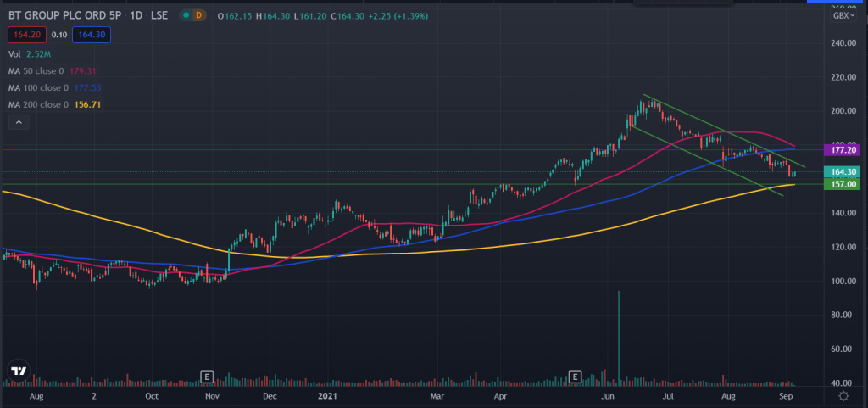868x408 pixels.
Task: Click the 2021 label on time axis
Action: coord(328,396)
